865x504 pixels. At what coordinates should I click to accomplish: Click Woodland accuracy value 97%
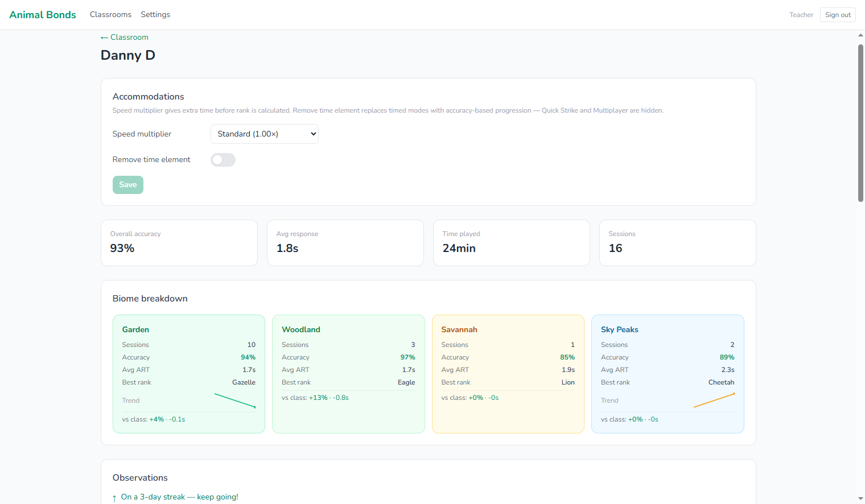(x=408, y=357)
